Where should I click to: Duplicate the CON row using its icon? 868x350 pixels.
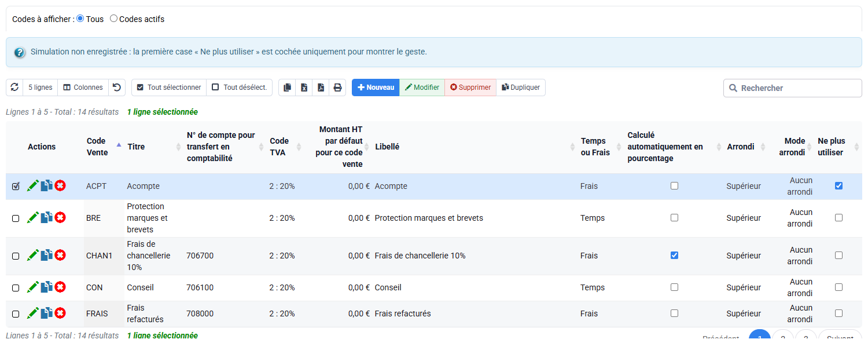pos(47,287)
